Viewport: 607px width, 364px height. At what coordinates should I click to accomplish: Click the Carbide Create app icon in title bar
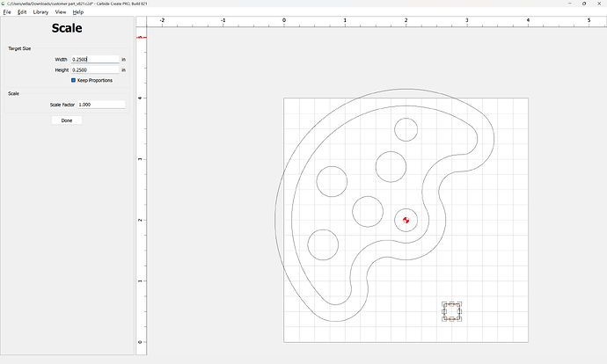coord(4,4)
